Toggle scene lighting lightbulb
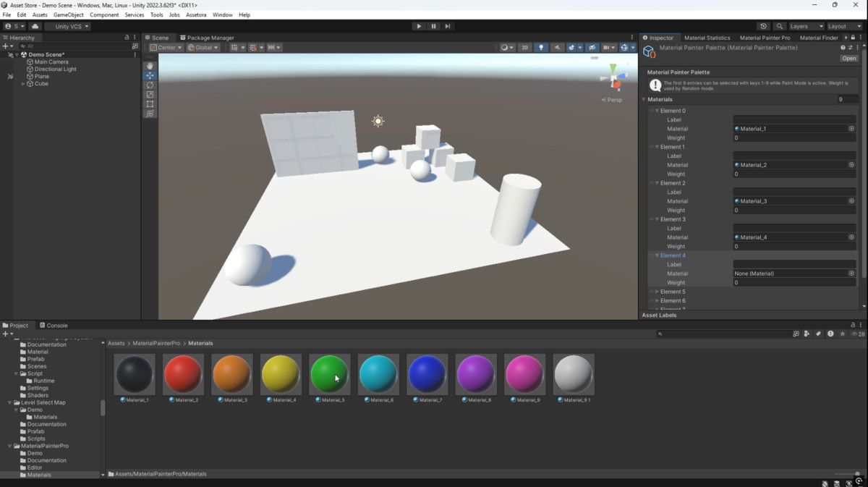The height and width of the screenshot is (487, 868). (x=541, y=48)
